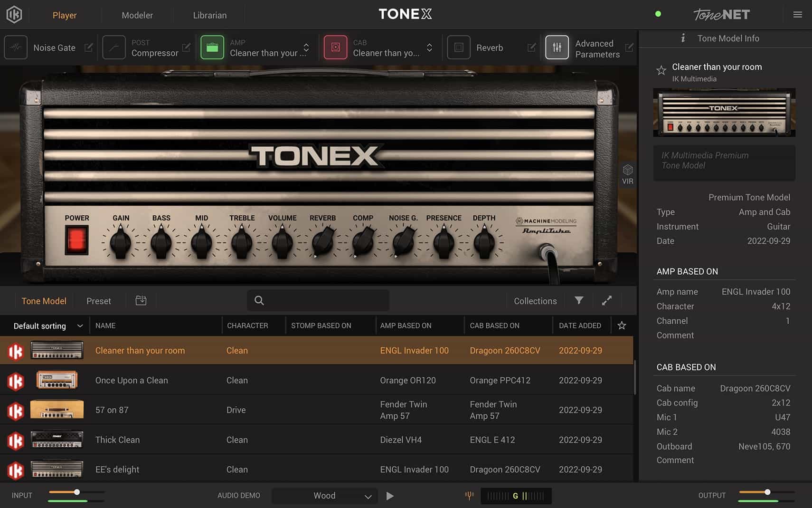Toggle the red POWER switch
Screen dimensions: 812x508
(76, 239)
